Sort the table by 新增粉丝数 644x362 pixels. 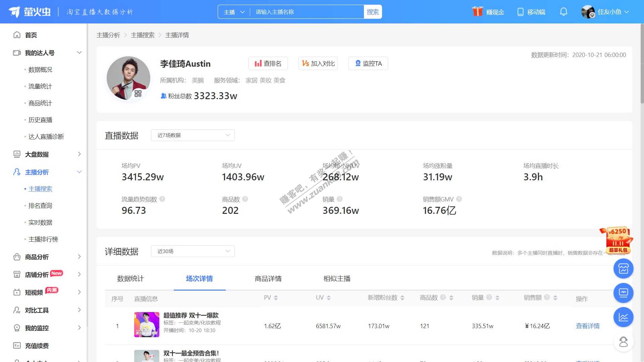(402, 298)
